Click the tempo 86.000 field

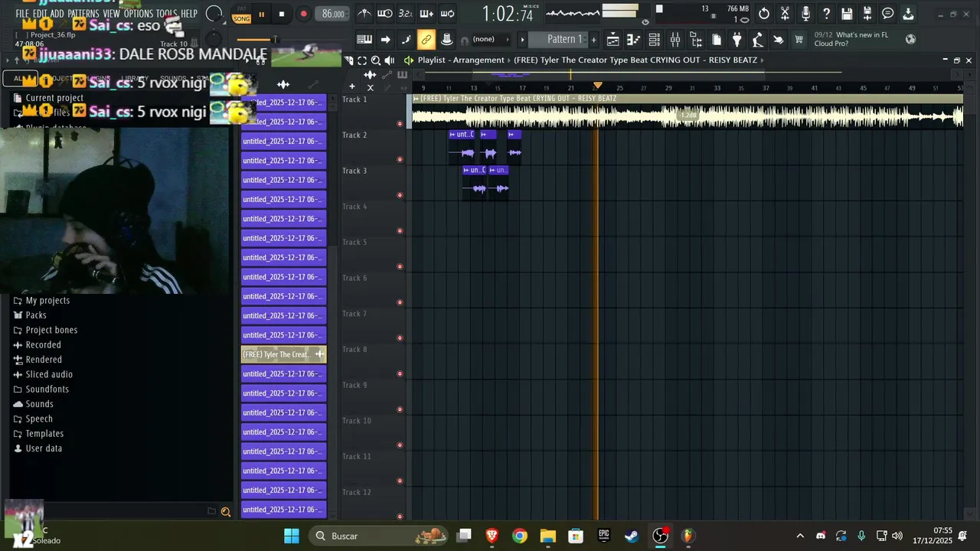click(x=334, y=14)
